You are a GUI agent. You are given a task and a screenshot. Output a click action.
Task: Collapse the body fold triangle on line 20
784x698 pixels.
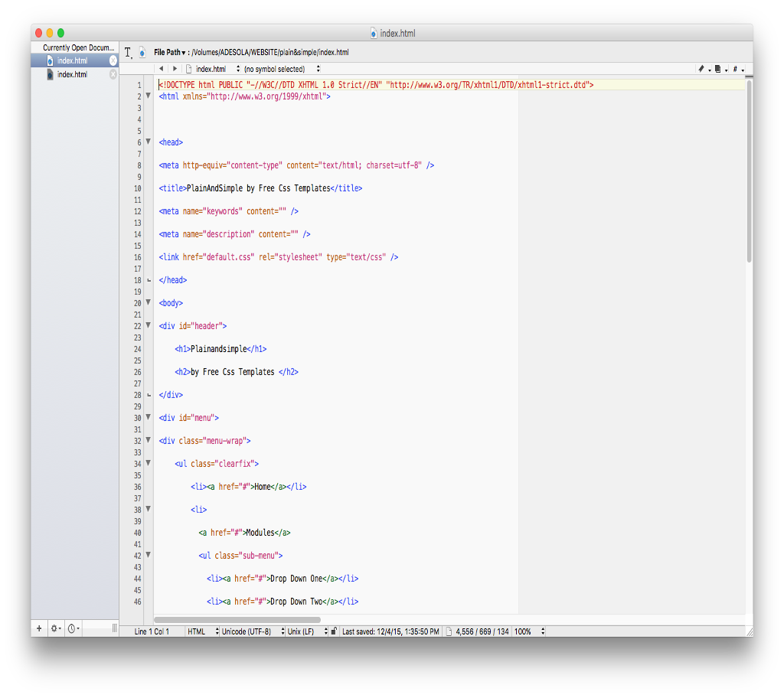tap(148, 302)
